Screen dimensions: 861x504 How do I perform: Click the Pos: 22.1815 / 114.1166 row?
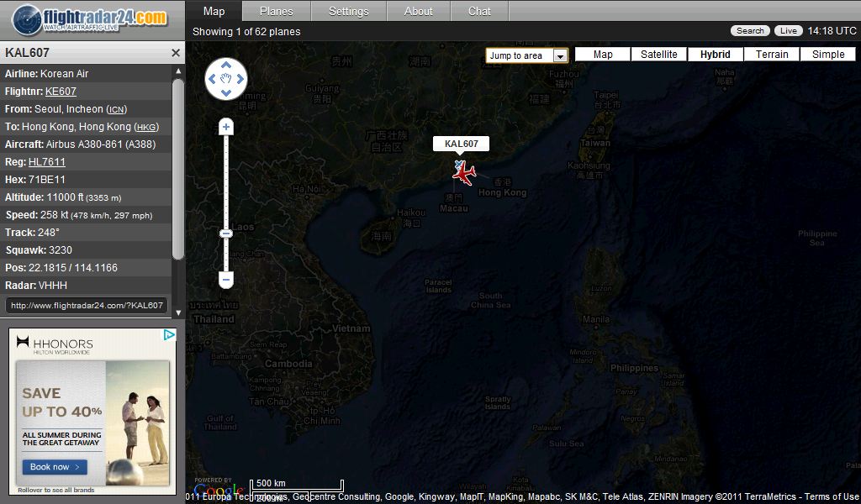(86, 268)
